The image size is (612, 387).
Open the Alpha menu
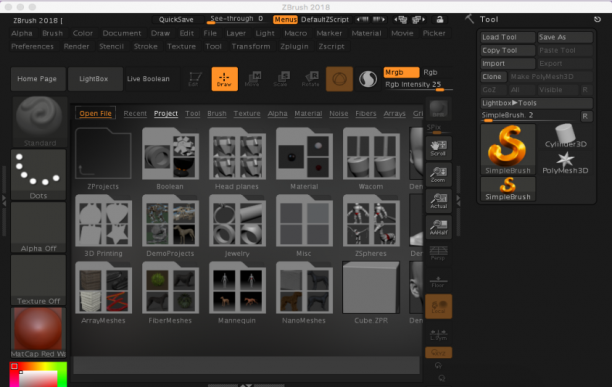pos(22,33)
